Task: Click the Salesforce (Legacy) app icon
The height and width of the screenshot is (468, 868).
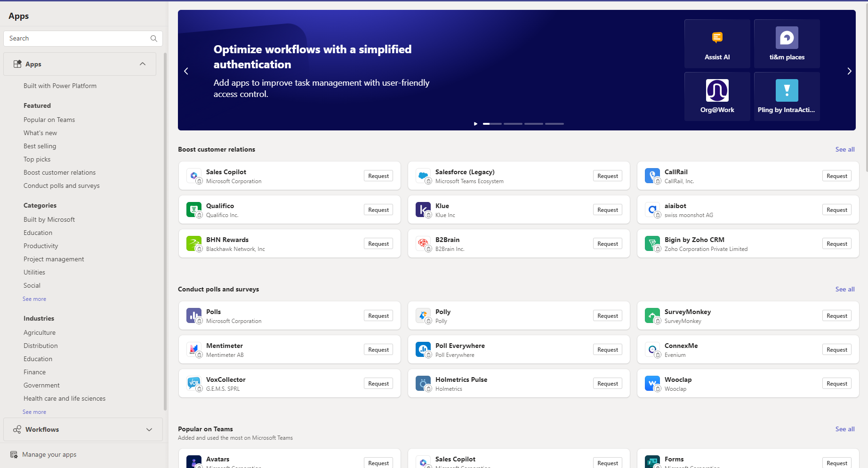Action: 423,176
